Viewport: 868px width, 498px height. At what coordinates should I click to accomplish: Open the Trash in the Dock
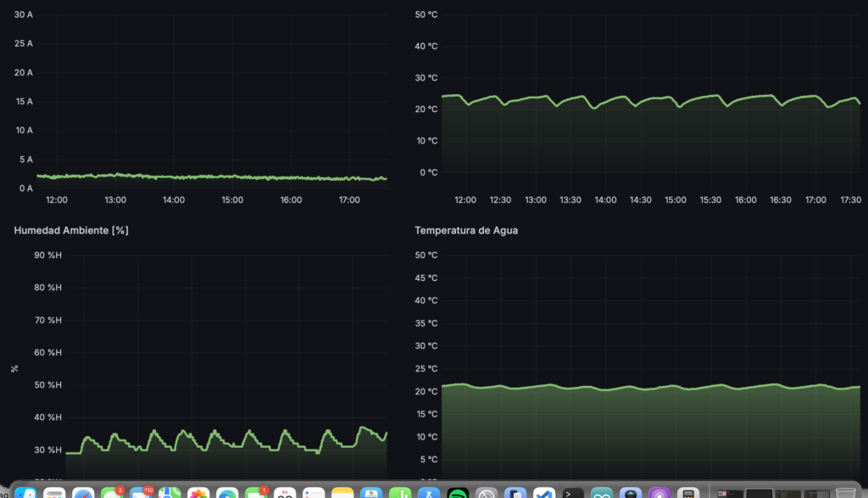[x=845, y=492]
